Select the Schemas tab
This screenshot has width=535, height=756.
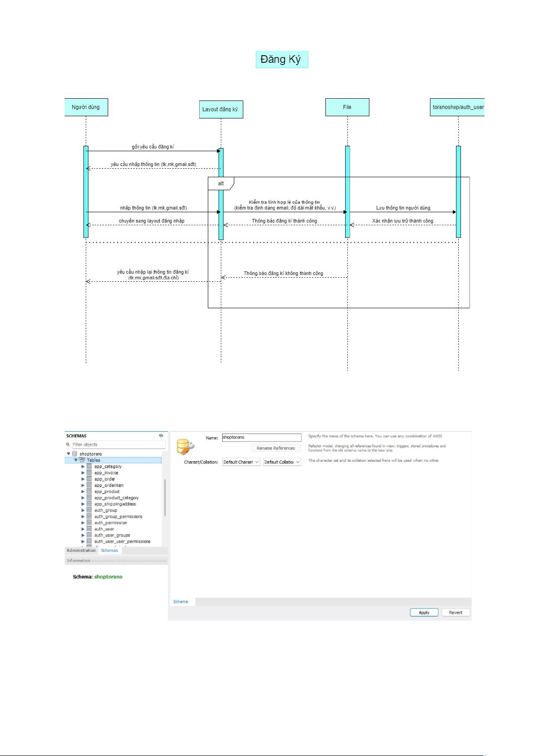click(110, 551)
